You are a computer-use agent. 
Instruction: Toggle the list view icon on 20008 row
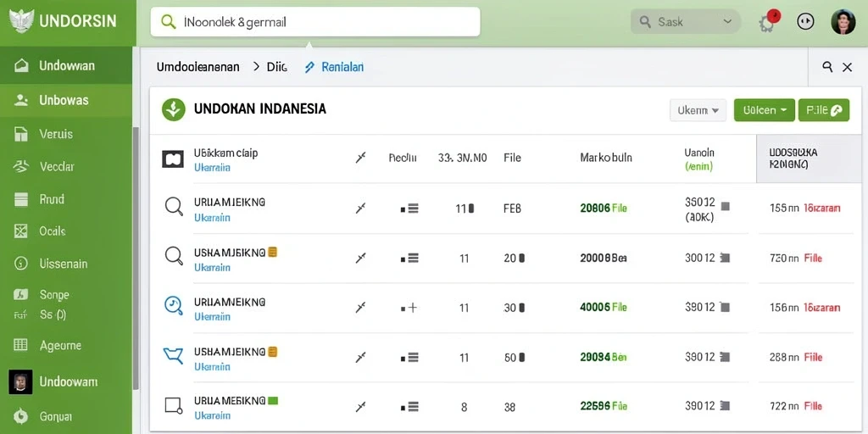pos(409,258)
